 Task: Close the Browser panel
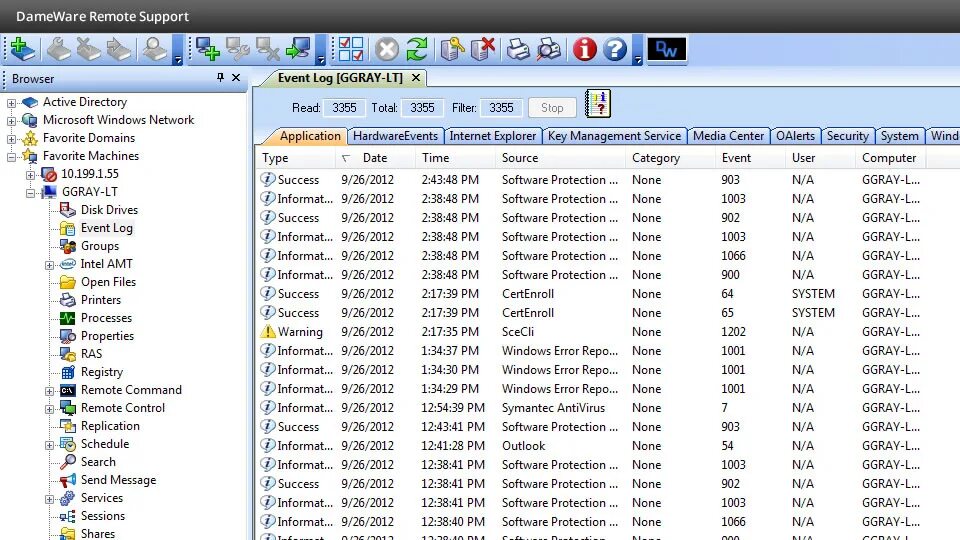coord(236,78)
